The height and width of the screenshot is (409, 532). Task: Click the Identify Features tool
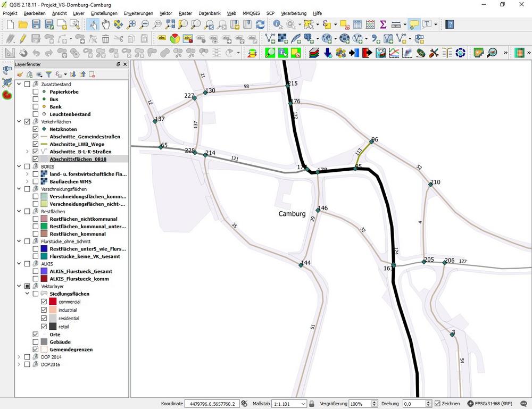point(278,24)
